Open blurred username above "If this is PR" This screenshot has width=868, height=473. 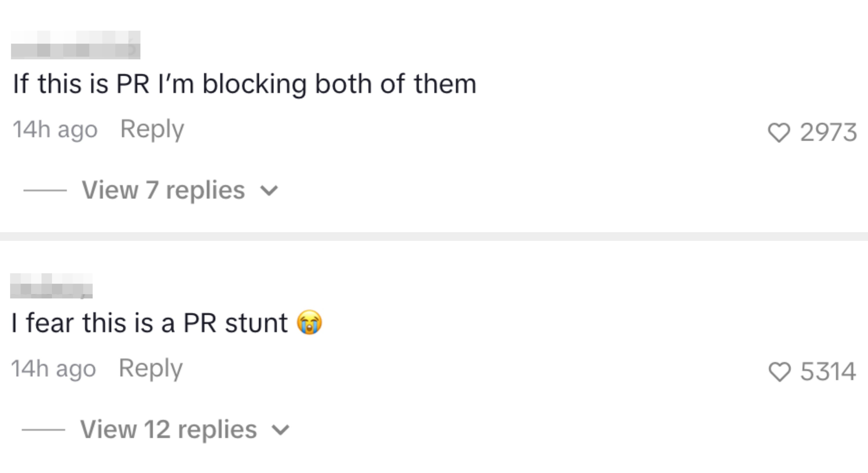click(76, 45)
